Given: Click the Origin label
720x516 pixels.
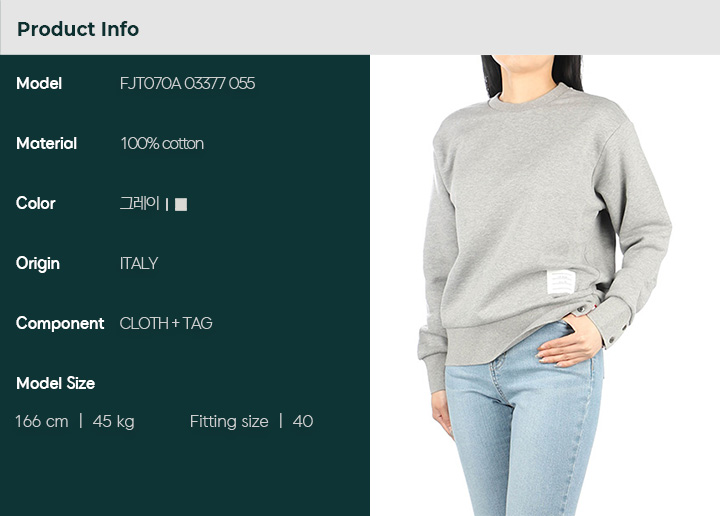Looking at the screenshot, I should [x=38, y=264].
